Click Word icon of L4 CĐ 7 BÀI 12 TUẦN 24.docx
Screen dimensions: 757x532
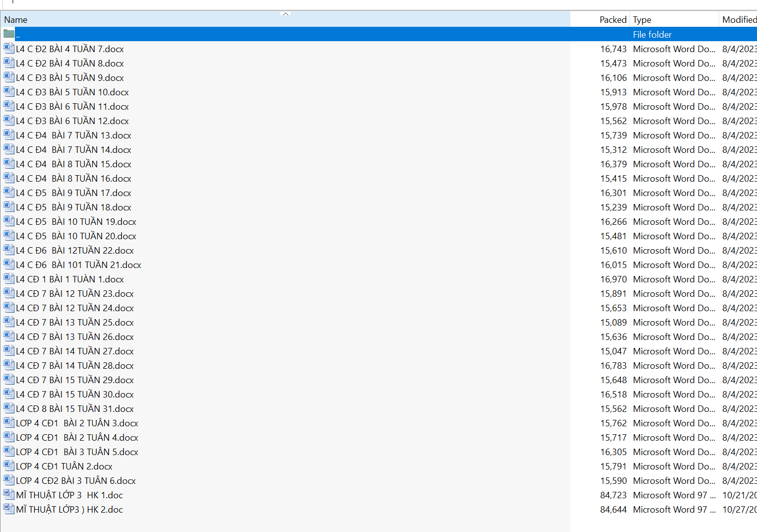coord(9,307)
